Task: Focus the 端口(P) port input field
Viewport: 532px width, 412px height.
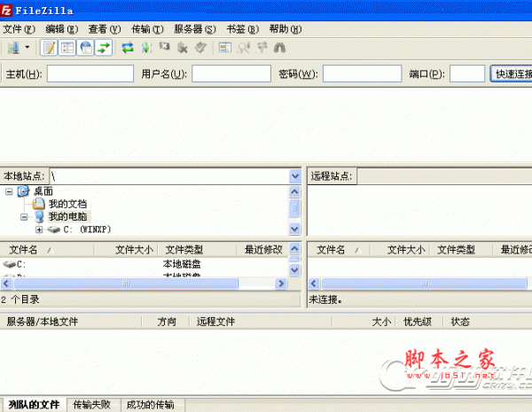Action: tap(467, 74)
